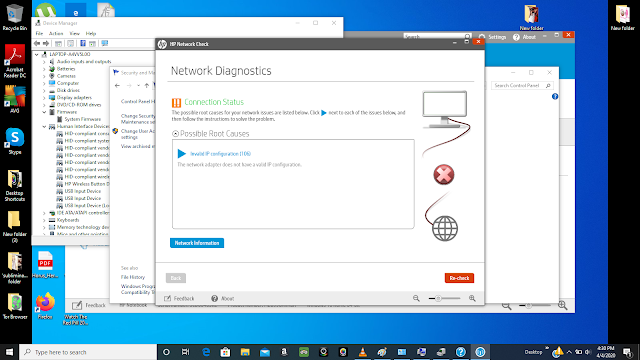Screen dimensions: 640x360
Task: Open the Invalid IP configuration (106) link
Action: pos(220,154)
